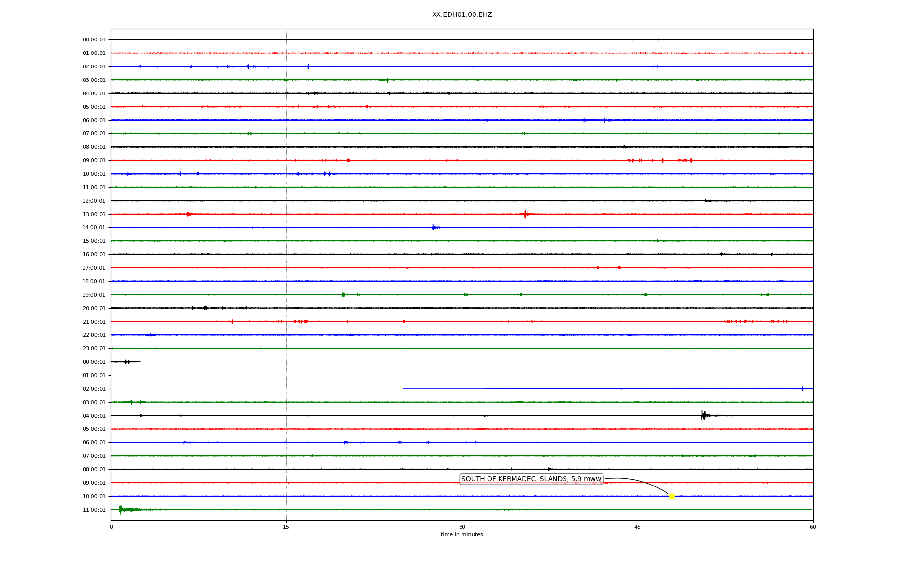Click the SOUTH OF KERMADEC ISLANDS annotation box
The width and height of the screenshot is (924, 578).
pos(531,479)
